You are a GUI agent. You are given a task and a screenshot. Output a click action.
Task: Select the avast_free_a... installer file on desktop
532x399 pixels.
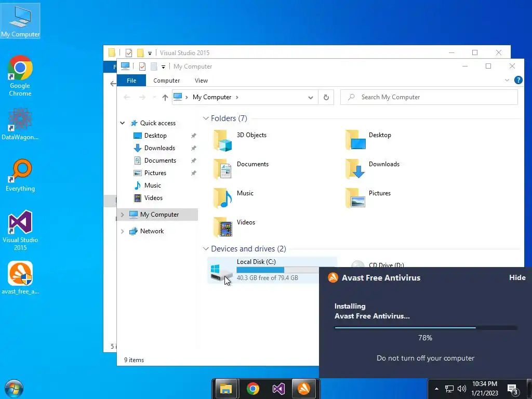pos(20,278)
